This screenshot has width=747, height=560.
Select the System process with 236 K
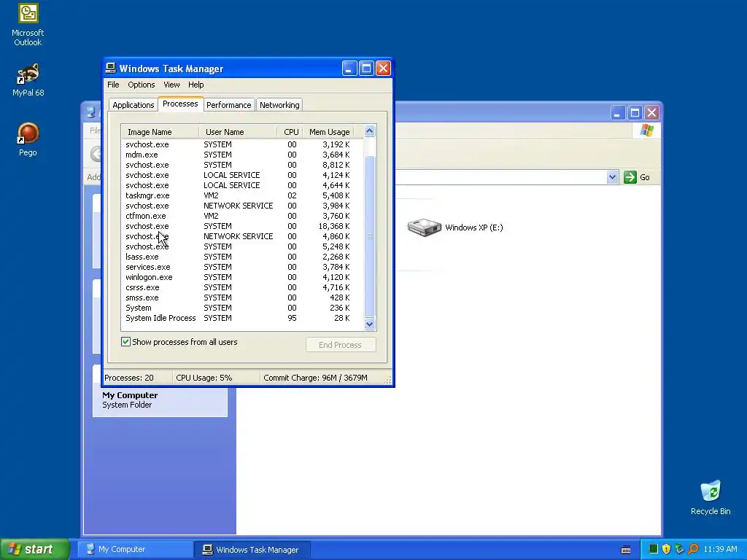[242, 308]
